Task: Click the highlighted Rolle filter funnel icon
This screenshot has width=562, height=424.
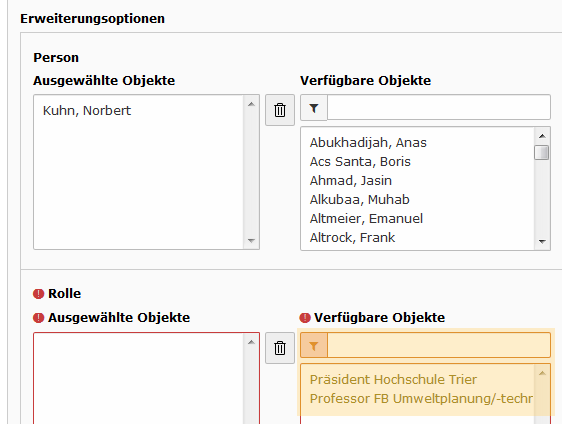Action: pyautogui.click(x=314, y=346)
